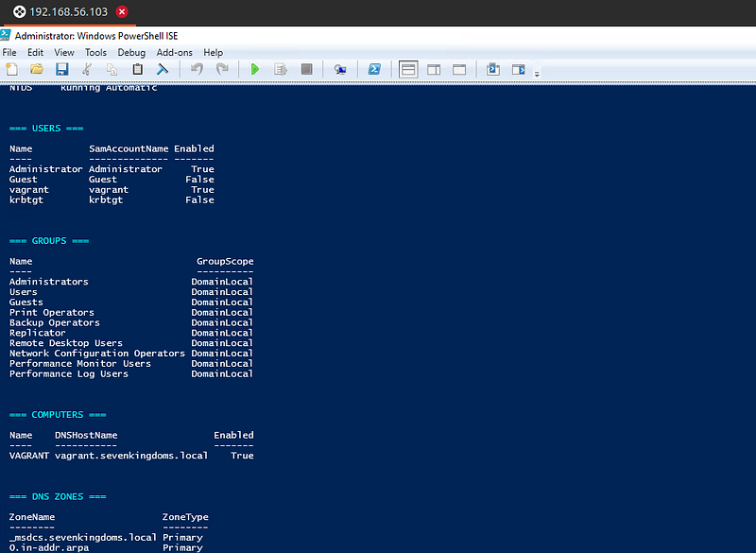Open the Edit menu
The image size is (756, 553).
35,53
